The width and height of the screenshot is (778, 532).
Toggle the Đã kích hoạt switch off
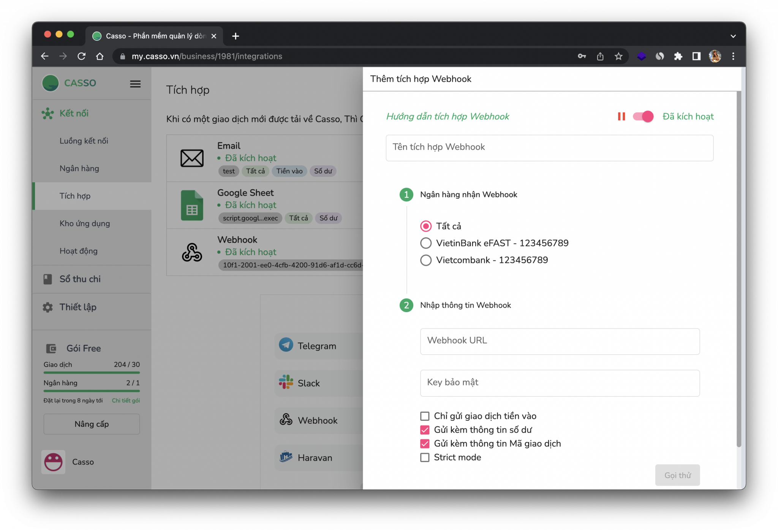[643, 117]
